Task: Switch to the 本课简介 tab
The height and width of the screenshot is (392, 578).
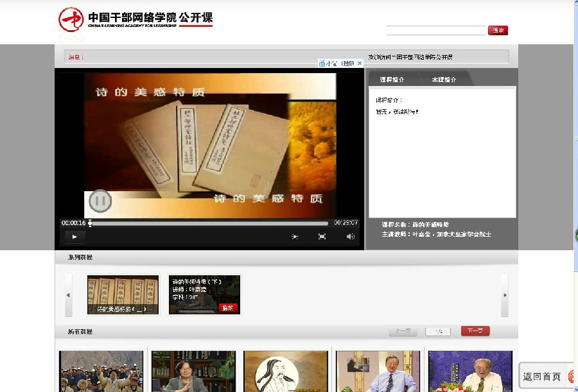Action: click(444, 80)
